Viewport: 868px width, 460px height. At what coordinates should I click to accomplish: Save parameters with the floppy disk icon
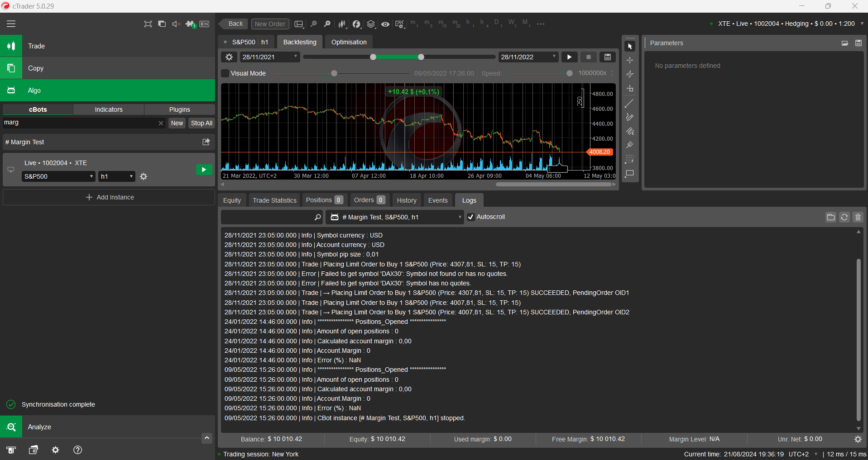click(858, 43)
